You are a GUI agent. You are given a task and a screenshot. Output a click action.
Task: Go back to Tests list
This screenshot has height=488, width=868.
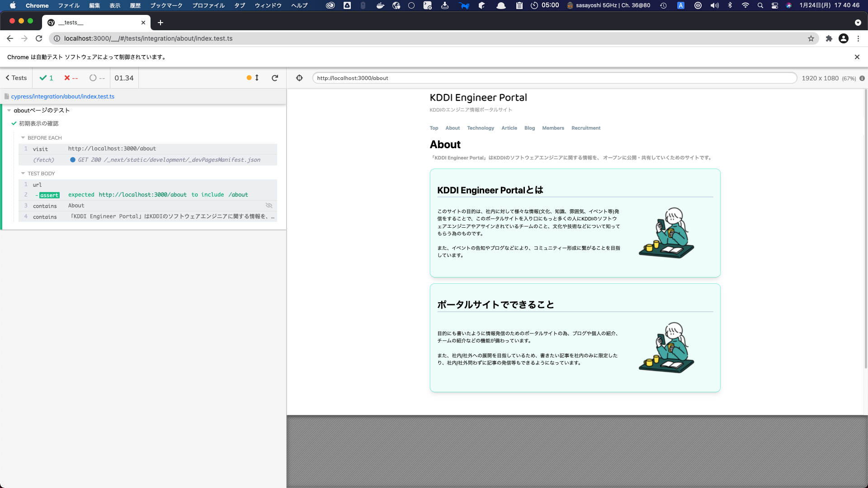click(16, 78)
